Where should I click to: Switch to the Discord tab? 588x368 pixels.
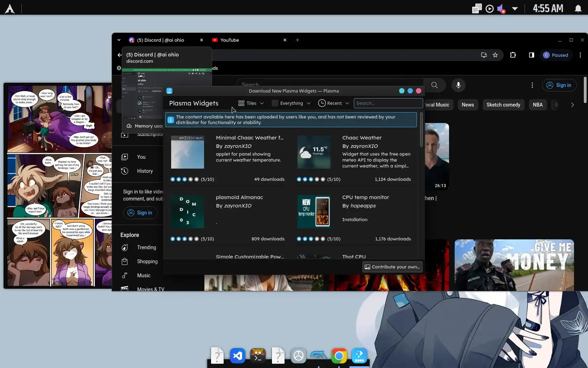pos(161,40)
